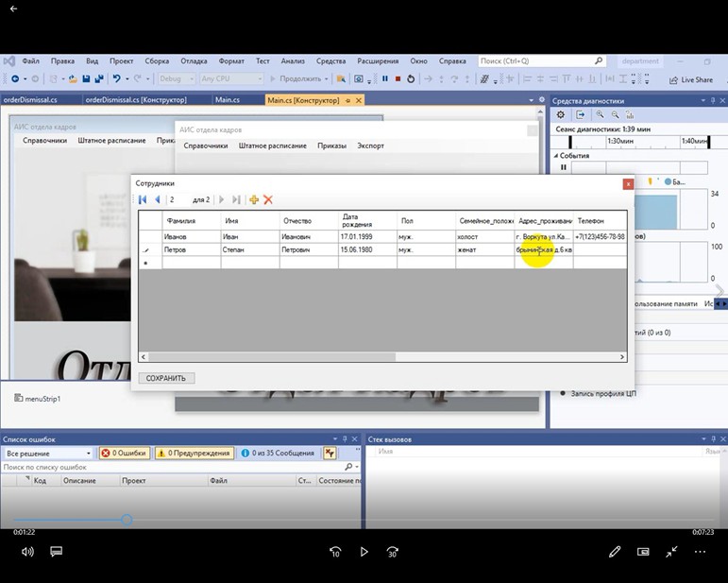Add a new record with the plus icon
The height and width of the screenshot is (583, 728).
[x=254, y=199]
